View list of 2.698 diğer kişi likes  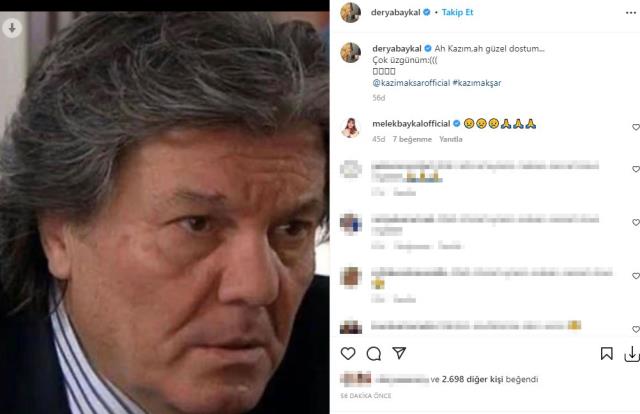[x=472, y=379]
